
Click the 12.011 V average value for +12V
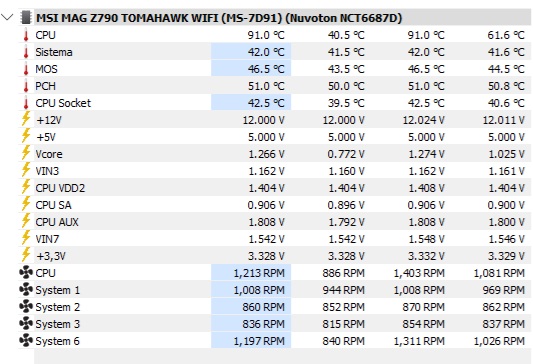[x=504, y=120]
